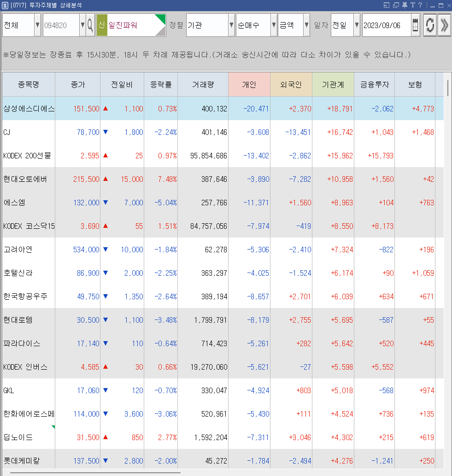Select the 고려아연 row
Image resolution: width=452 pixels, height=476 pixels.
pos(223,250)
